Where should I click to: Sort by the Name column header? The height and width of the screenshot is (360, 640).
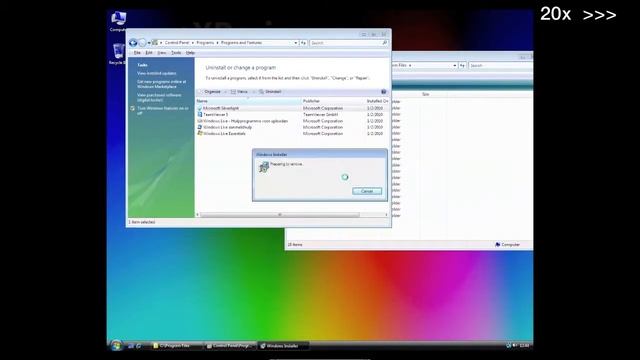click(249, 101)
